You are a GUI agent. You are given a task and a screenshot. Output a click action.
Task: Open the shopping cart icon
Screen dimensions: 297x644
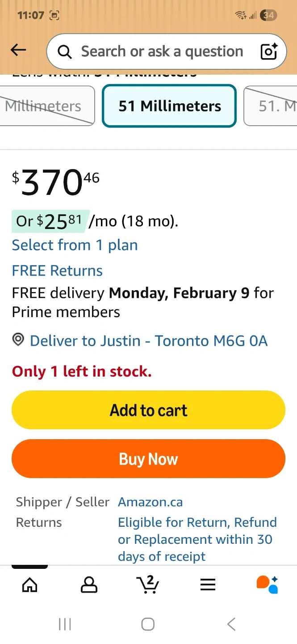coord(148,584)
